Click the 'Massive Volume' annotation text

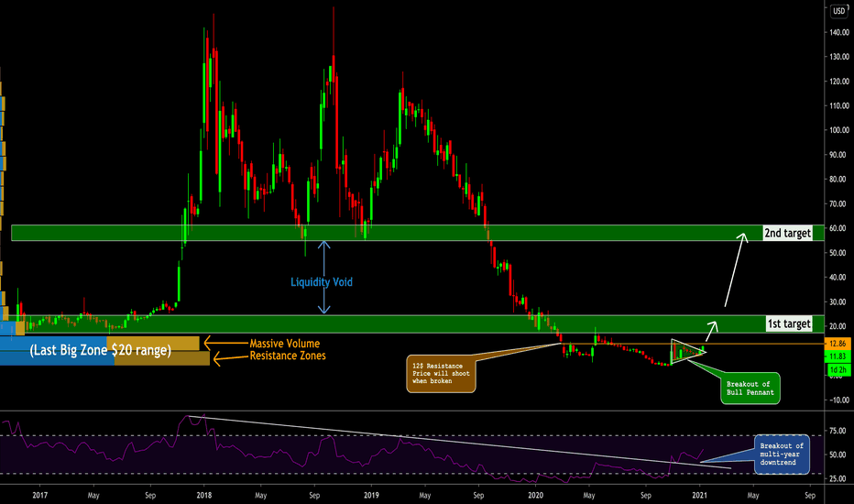pyautogui.click(x=284, y=344)
